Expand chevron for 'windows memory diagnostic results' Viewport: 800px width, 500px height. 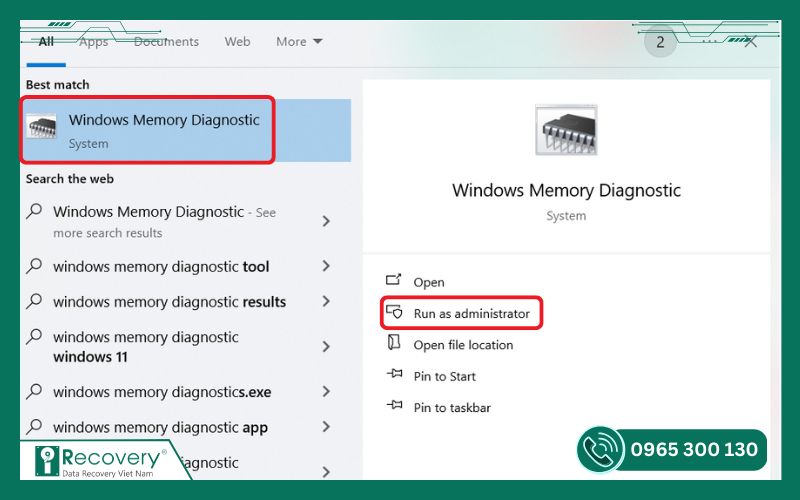pos(327,301)
